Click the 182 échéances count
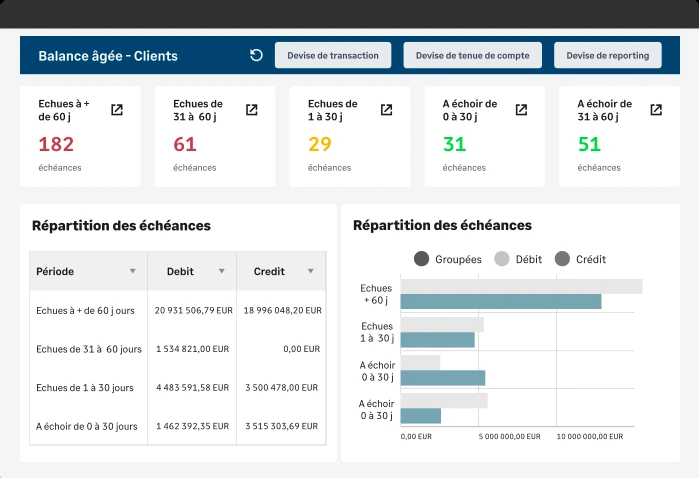 (56, 145)
